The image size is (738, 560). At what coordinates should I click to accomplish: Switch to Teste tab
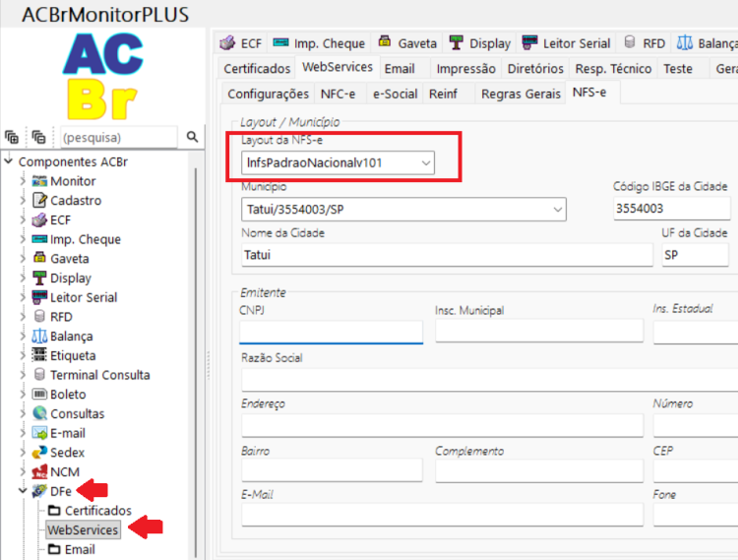point(678,69)
